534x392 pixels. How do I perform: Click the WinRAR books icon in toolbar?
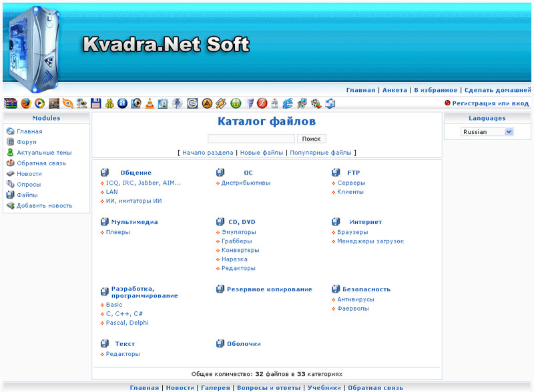click(10, 103)
